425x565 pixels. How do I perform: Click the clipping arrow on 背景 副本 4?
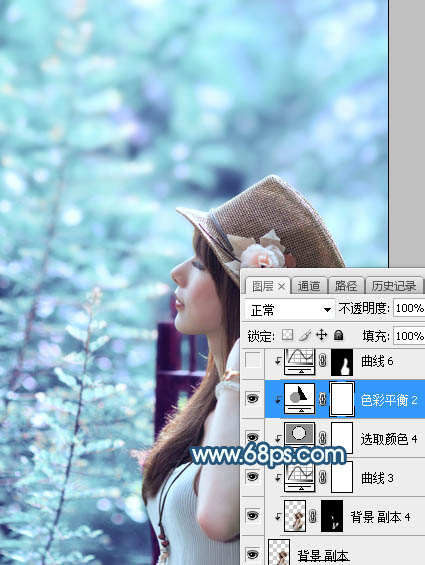278,516
